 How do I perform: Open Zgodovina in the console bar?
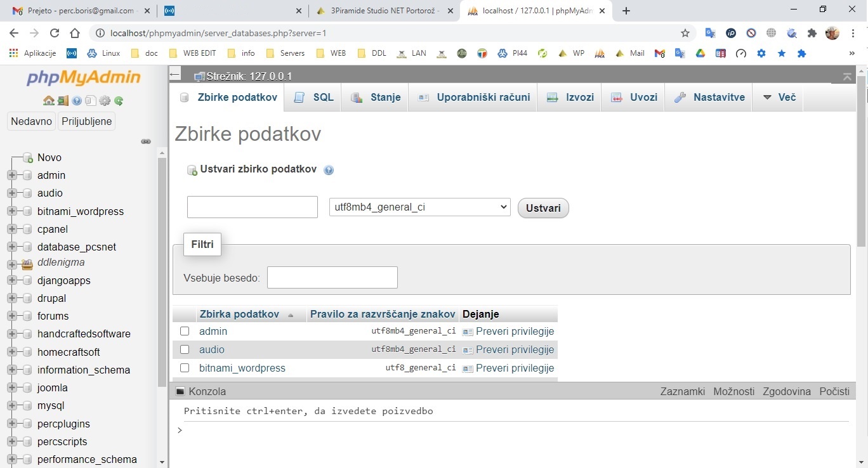click(787, 391)
